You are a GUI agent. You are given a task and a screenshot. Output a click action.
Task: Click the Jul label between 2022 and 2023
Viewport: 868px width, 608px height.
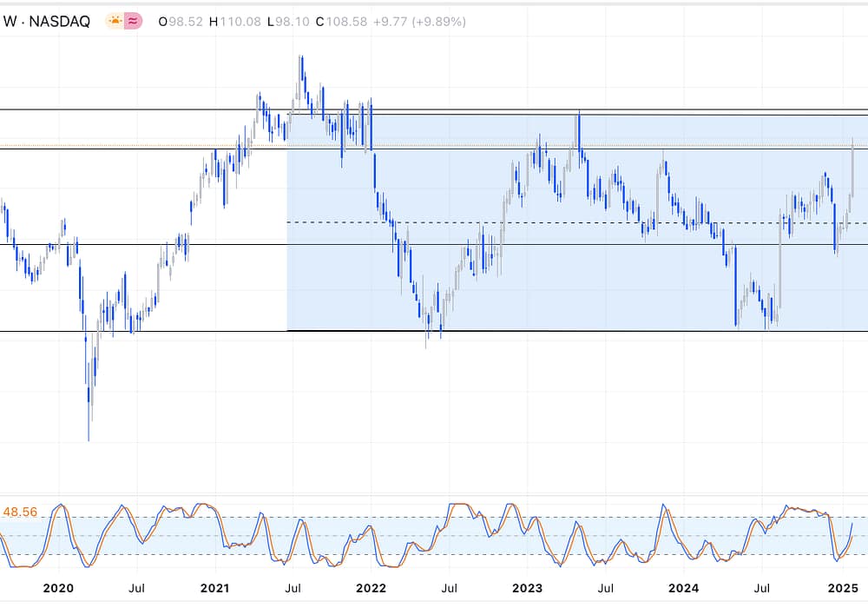point(449,588)
